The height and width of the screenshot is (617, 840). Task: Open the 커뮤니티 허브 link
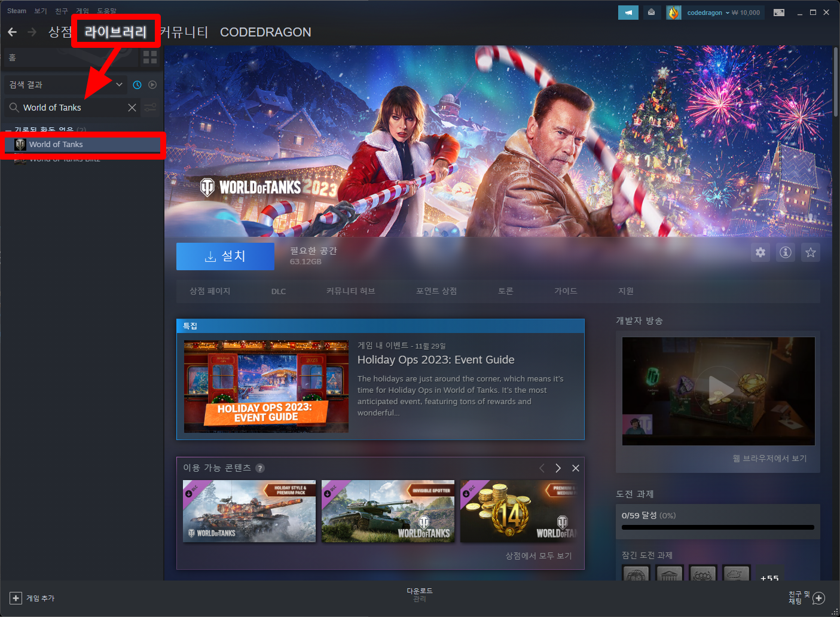click(350, 291)
